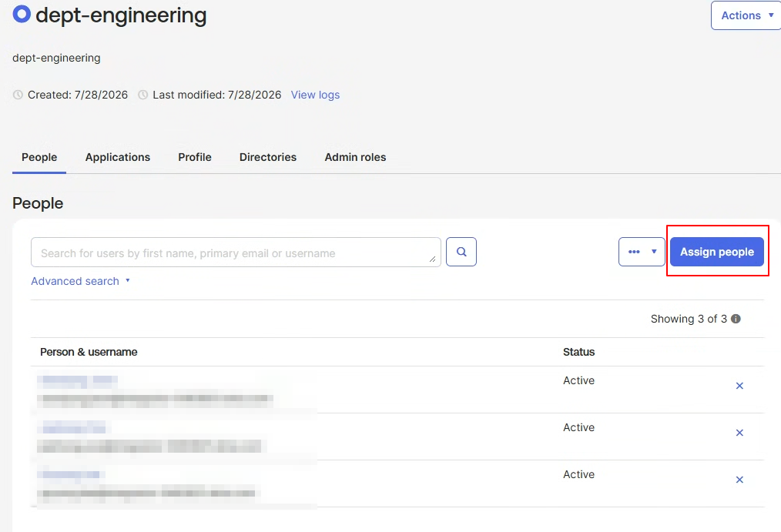The width and height of the screenshot is (781, 532).
Task: Click the search magnifier button
Action: click(x=461, y=252)
